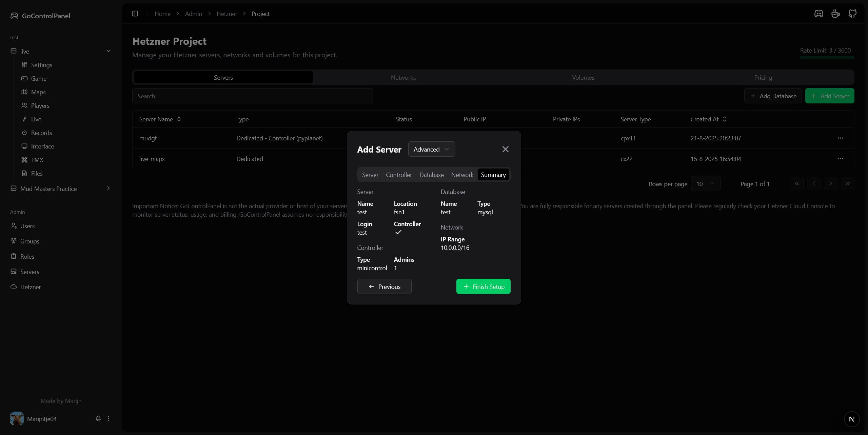The width and height of the screenshot is (868, 435).
Task: Switch to the Network step tab
Action: tap(462, 175)
